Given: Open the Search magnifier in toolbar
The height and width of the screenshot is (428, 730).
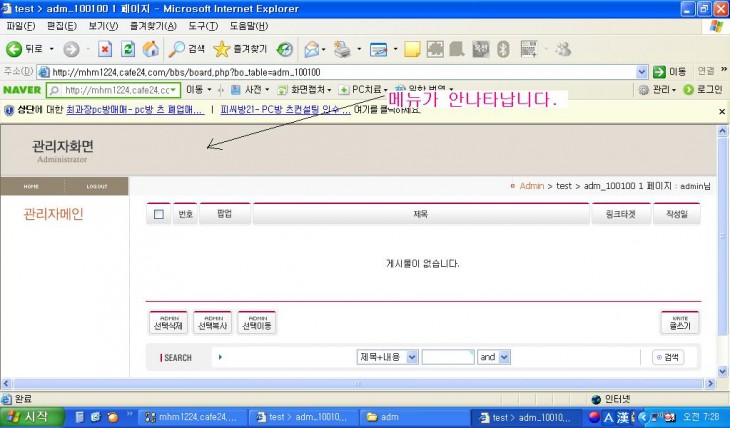Looking at the screenshot, I should pyautogui.click(x=177, y=48).
